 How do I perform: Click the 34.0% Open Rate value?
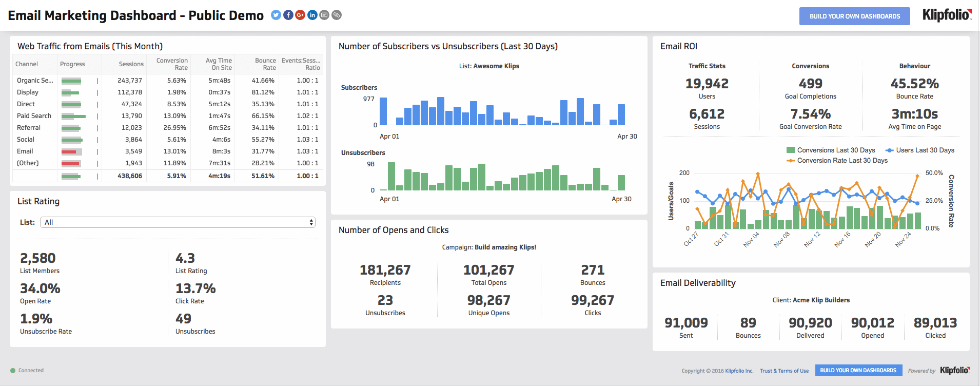pos(40,288)
